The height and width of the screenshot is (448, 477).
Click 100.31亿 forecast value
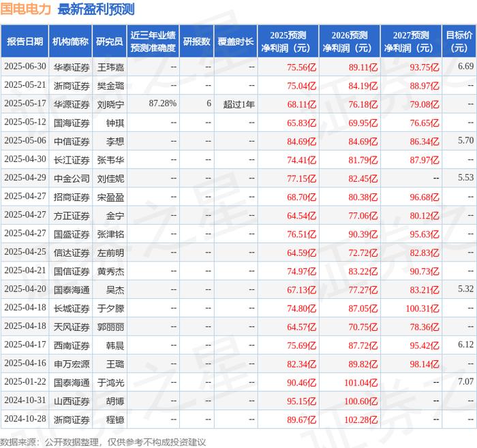click(x=422, y=308)
